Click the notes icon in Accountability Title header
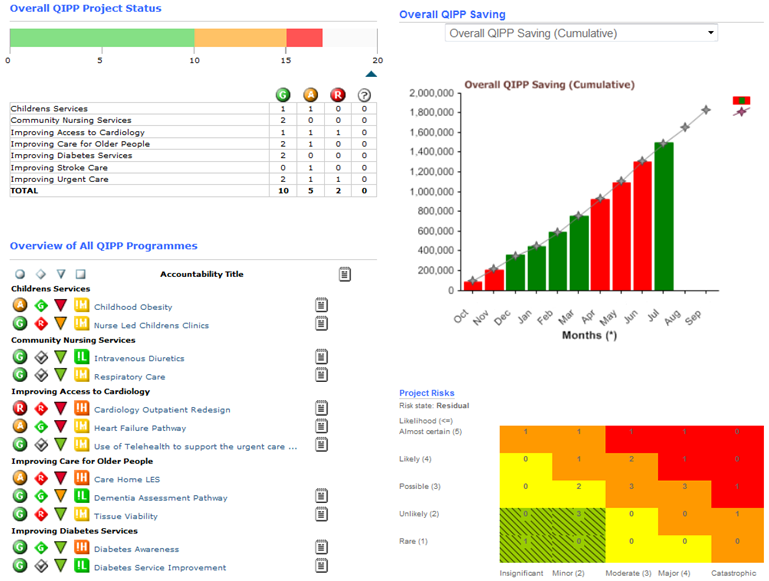The image size is (769, 581). click(x=345, y=273)
